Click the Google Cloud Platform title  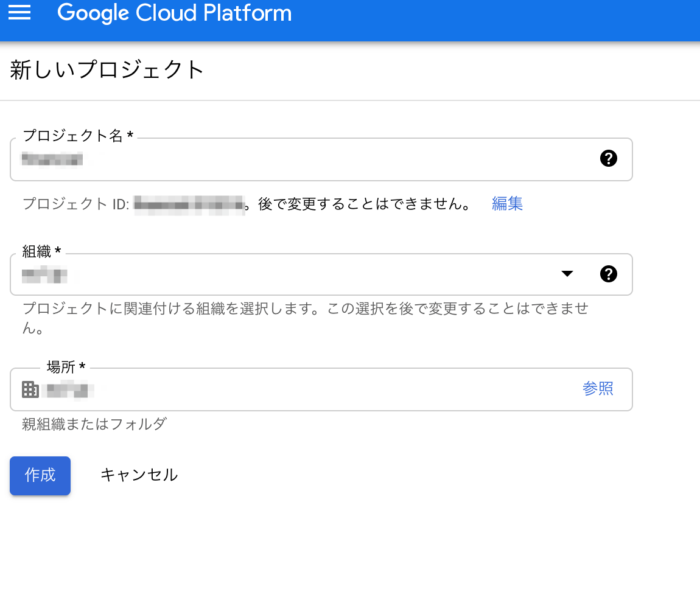click(175, 13)
